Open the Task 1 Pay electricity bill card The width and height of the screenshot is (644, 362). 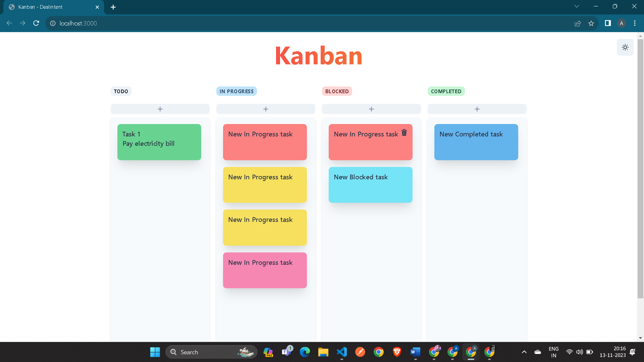(159, 142)
